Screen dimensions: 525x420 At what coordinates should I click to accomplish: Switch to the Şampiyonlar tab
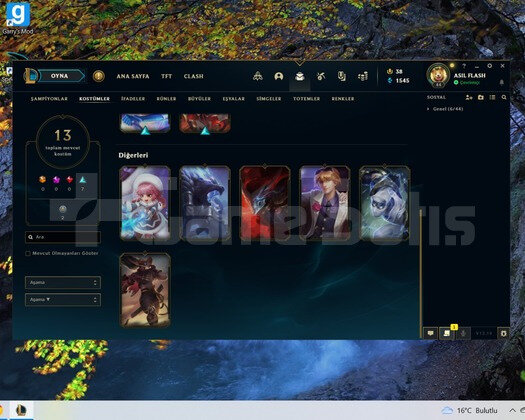(49, 99)
